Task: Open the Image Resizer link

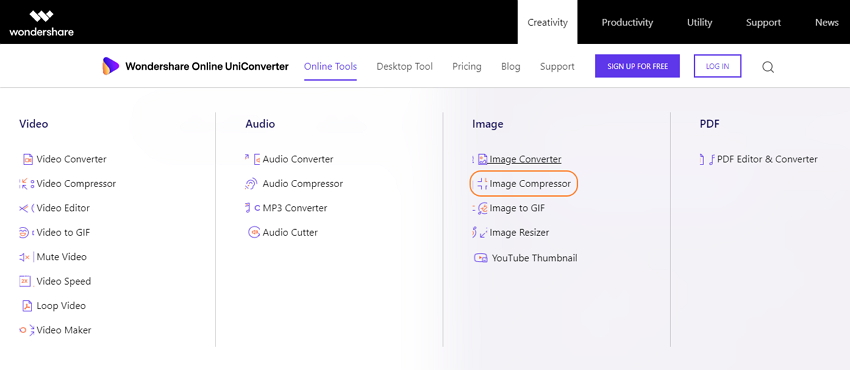Action: (519, 232)
